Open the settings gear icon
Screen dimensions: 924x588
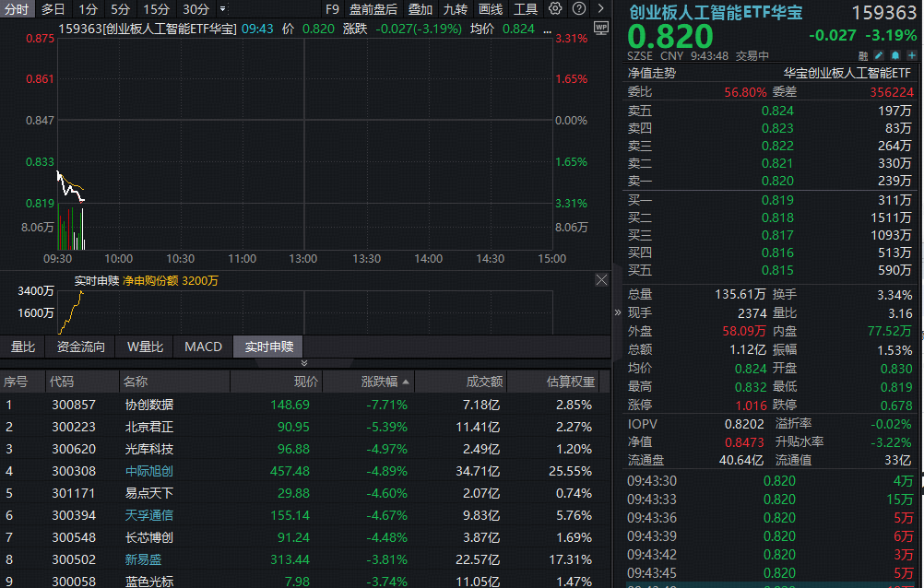[x=553, y=9]
